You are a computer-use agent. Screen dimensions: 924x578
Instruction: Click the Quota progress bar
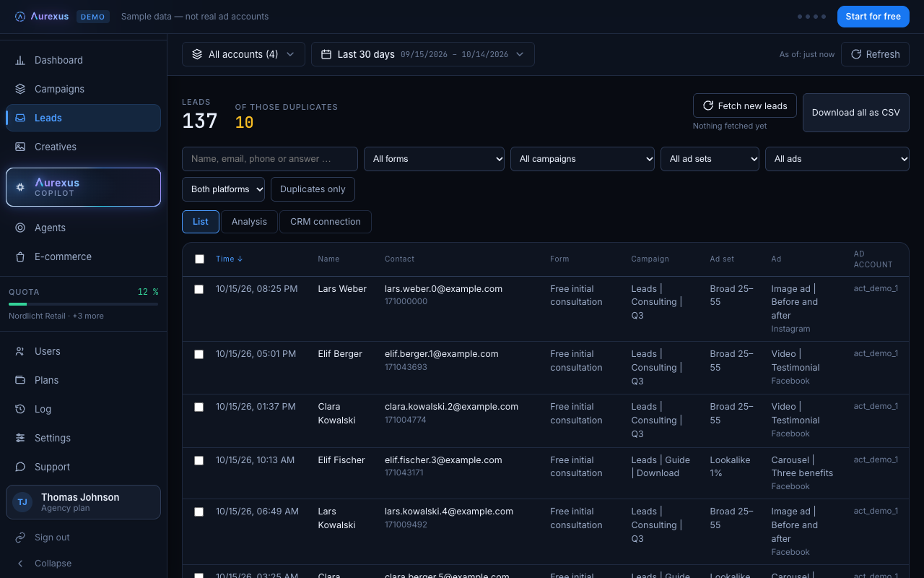click(84, 304)
